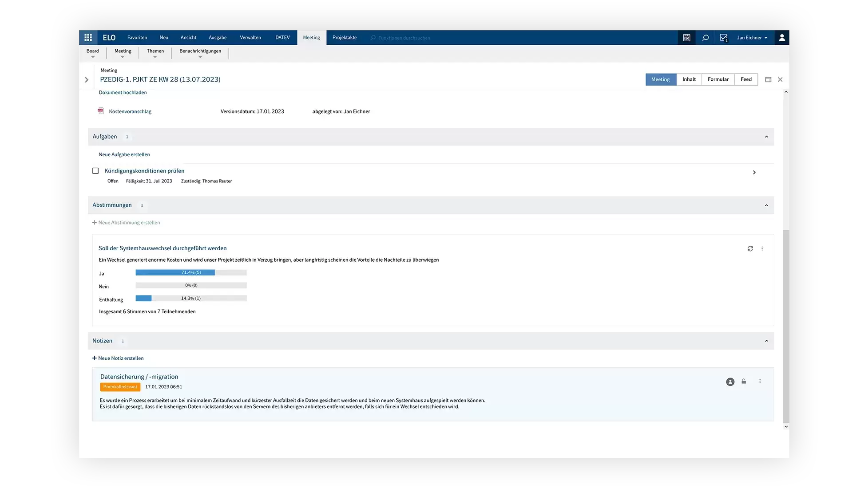Click Neue Aufgabe erstellen link
This screenshot has width=868, height=488.
pyautogui.click(x=124, y=154)
